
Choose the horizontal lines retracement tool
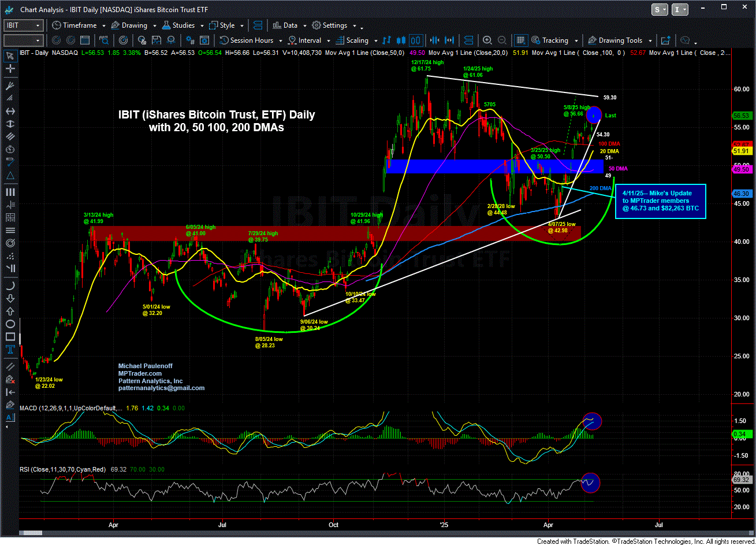coord(11,232)
